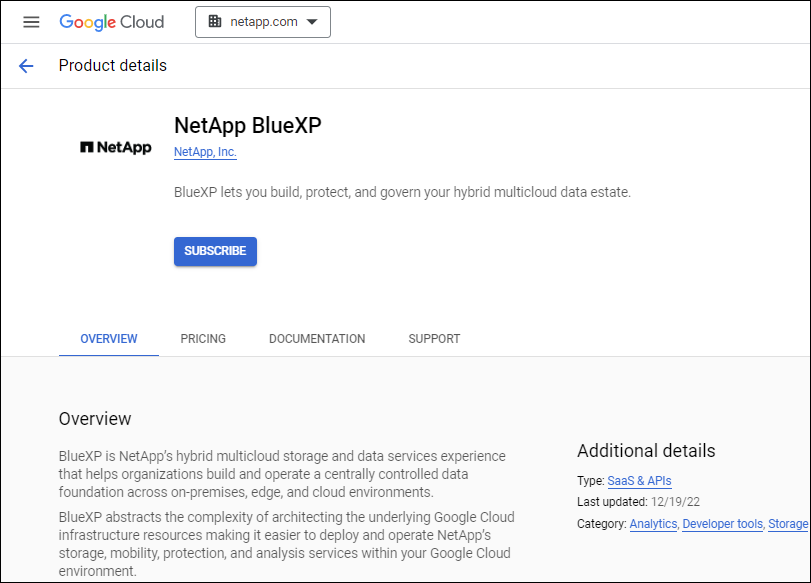Click the Product details page heading
Image resolution: width=811 pixels, height=583 pixels.
pyautogui.click(x=113, y=66)
